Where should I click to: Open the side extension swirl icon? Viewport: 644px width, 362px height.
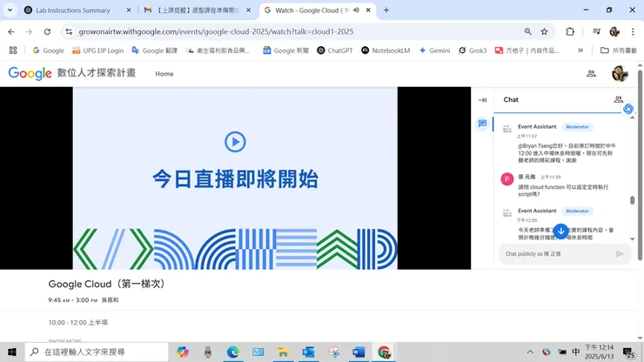pyautogui.click(x=628, y=109)
